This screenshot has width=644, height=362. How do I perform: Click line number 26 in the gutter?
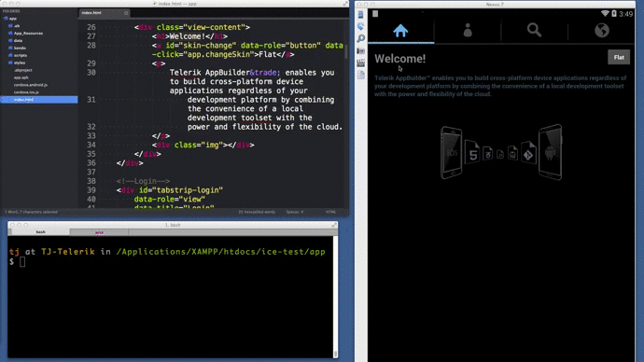tap(91, 27)
